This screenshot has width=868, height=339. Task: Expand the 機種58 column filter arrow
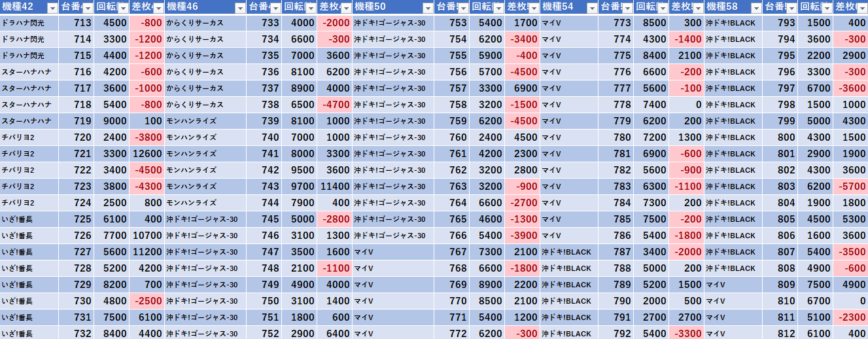tap(756, 8)
